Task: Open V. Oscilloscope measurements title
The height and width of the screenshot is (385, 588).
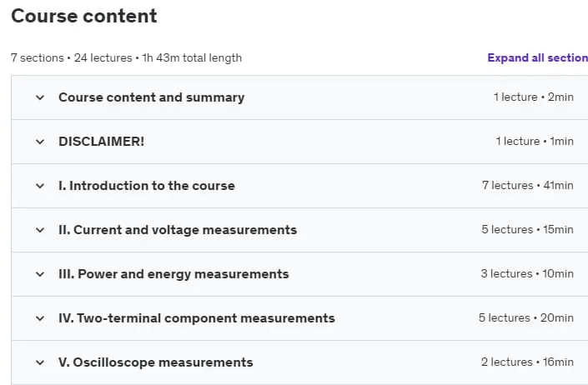Action: [156, 362]
